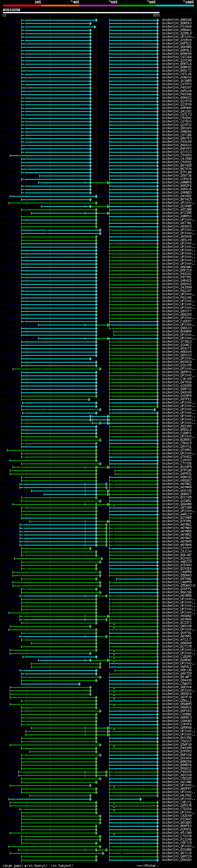Click the UniRef100_A4R1I7 sequence name
197x868 pixels.
[177, 515]
